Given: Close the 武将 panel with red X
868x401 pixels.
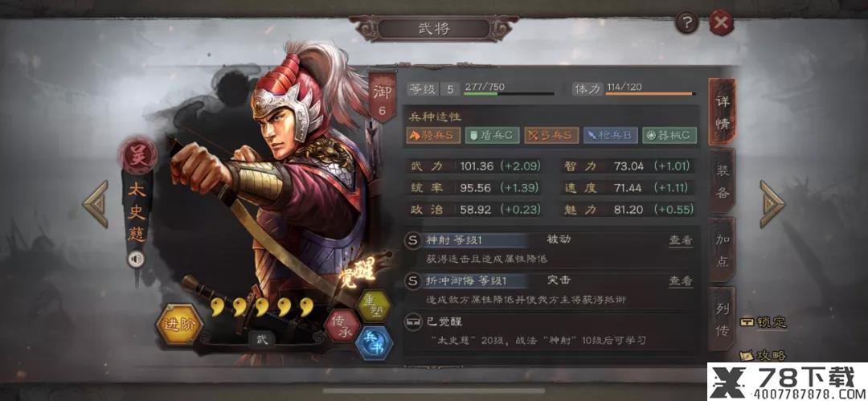Looking at the screenshot, I should (720, 23).
